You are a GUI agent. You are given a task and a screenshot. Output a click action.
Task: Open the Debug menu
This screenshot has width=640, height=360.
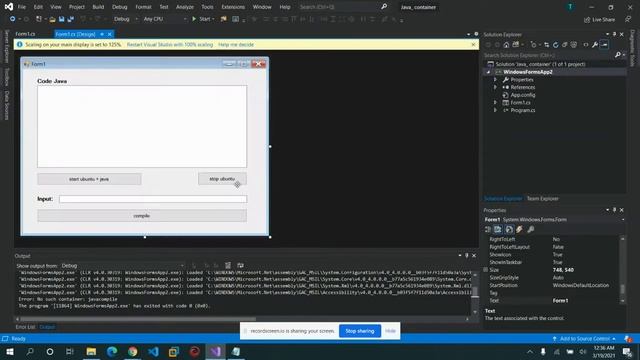point(120,7)
